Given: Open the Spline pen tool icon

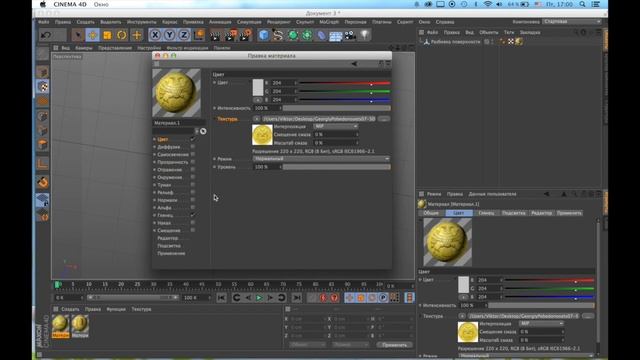Looking at the screenshot, I should coord(278,35).
